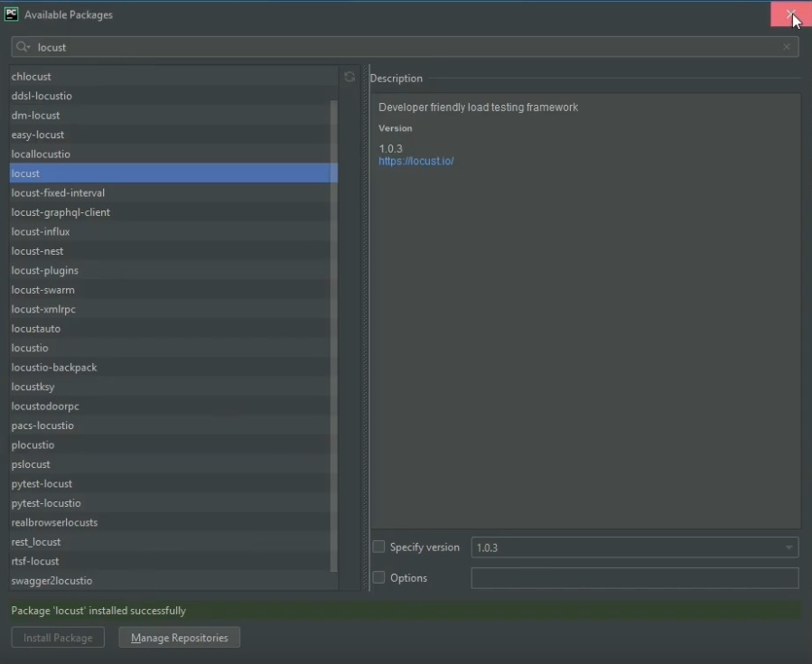Select the locustodoorpc package
The image size is (812, 664).
click(x=173, y=406)
